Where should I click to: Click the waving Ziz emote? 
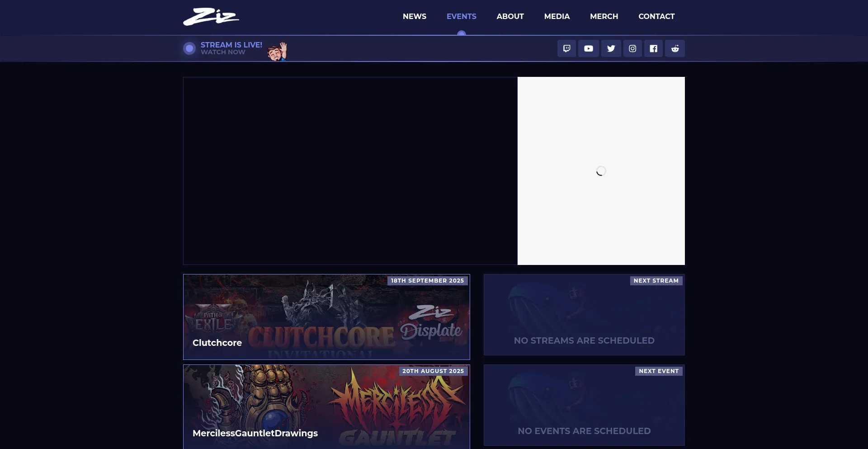click(276, 51)
